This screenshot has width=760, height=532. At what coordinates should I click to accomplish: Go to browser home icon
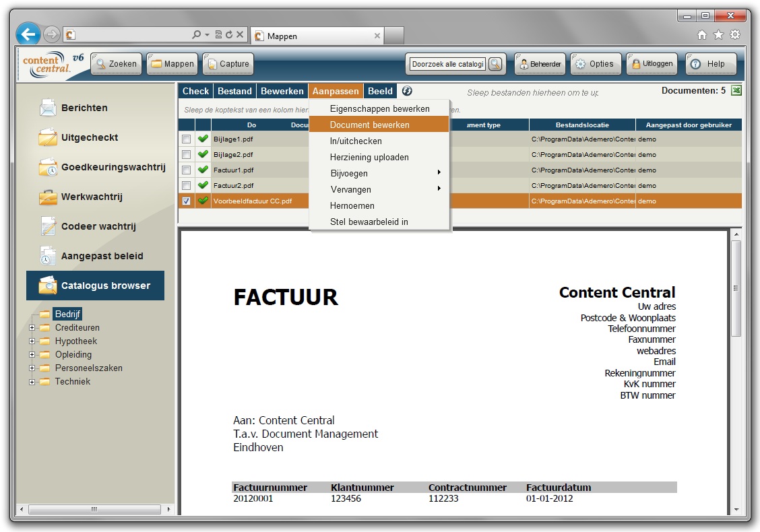click(702, 35)
